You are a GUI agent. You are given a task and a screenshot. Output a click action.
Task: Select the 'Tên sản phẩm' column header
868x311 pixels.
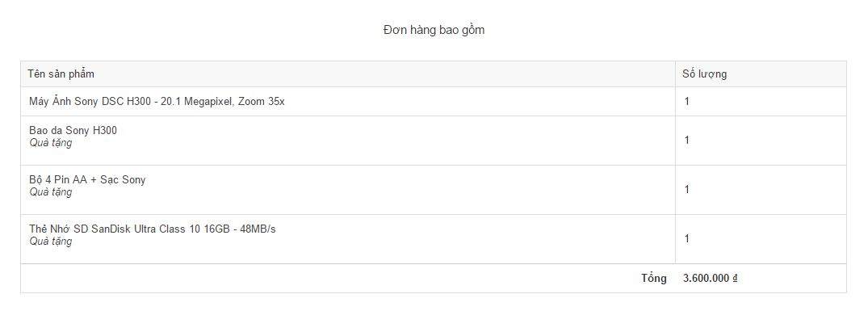(x=61, y=74)
